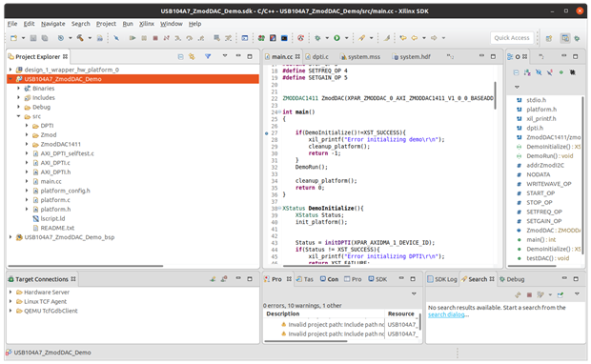Click Last Edit Location toolbar icon
591x364 pixels.
(x=403, y=38)
